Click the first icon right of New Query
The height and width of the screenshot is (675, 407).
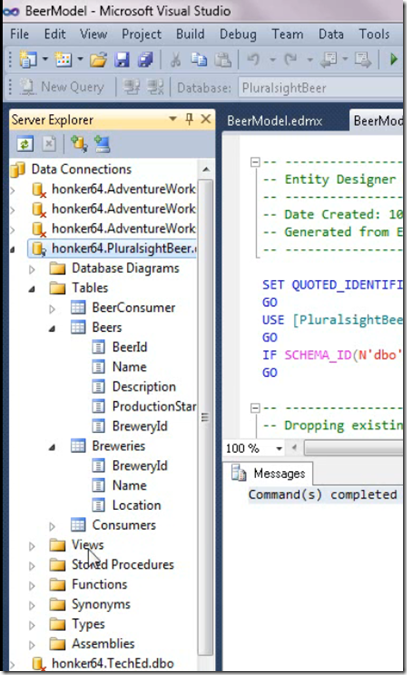131,87
